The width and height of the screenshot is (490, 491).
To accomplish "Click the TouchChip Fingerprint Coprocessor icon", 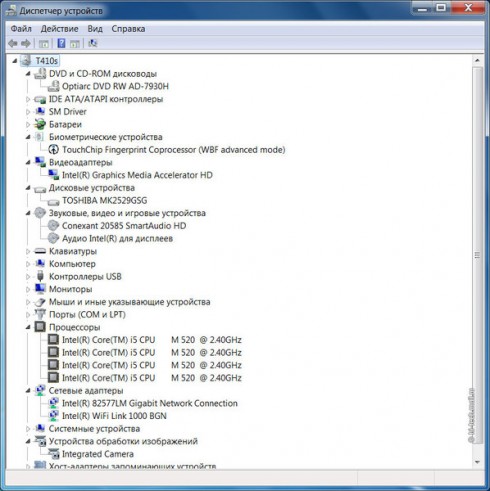I will pos(54,150).
